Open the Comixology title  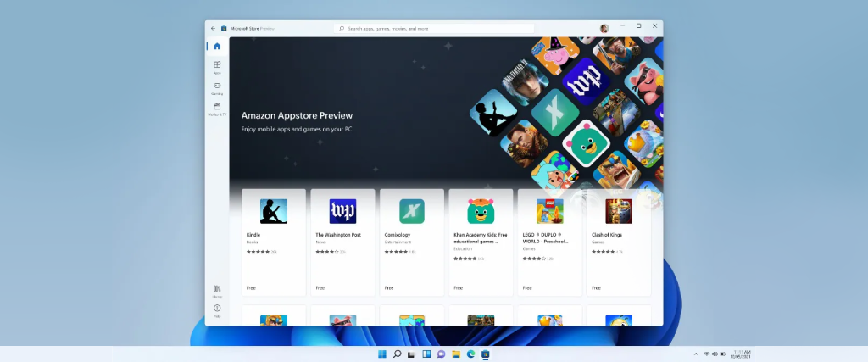click(398, 235)
